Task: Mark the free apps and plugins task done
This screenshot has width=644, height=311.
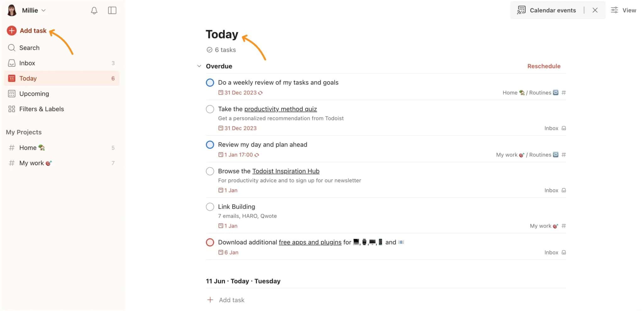Action: click(210, 242)
